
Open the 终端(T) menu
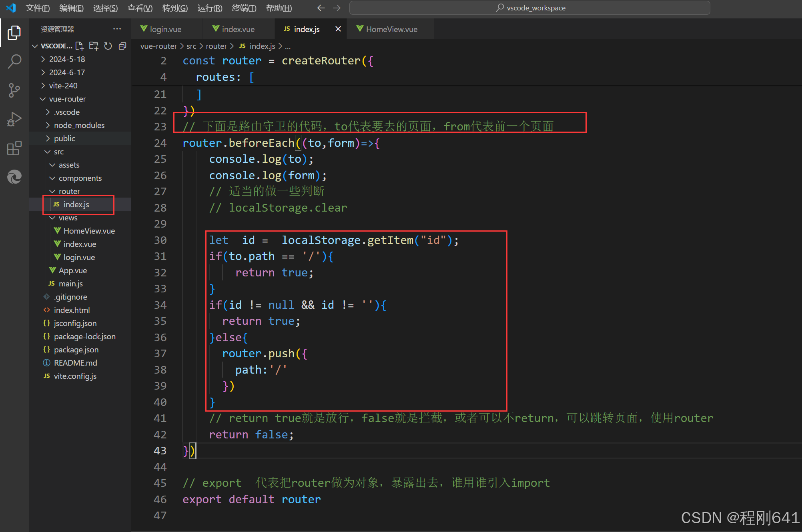(244, 8)
